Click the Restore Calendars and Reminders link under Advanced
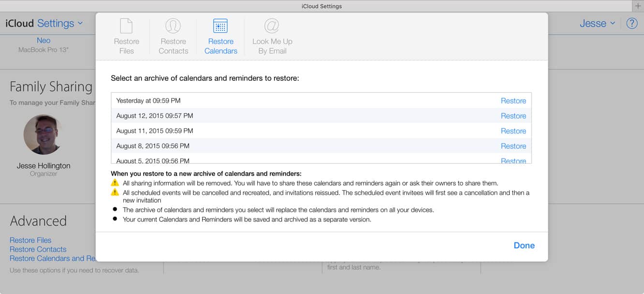This screenshot has width=644, height=294. (53, 258)
